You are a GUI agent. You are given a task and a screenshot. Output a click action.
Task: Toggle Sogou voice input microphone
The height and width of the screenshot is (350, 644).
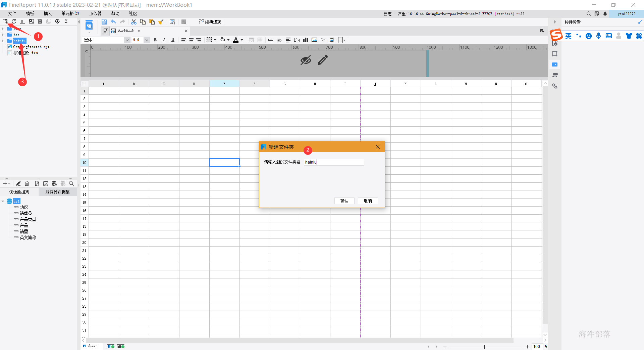click(x=599, y=36)
